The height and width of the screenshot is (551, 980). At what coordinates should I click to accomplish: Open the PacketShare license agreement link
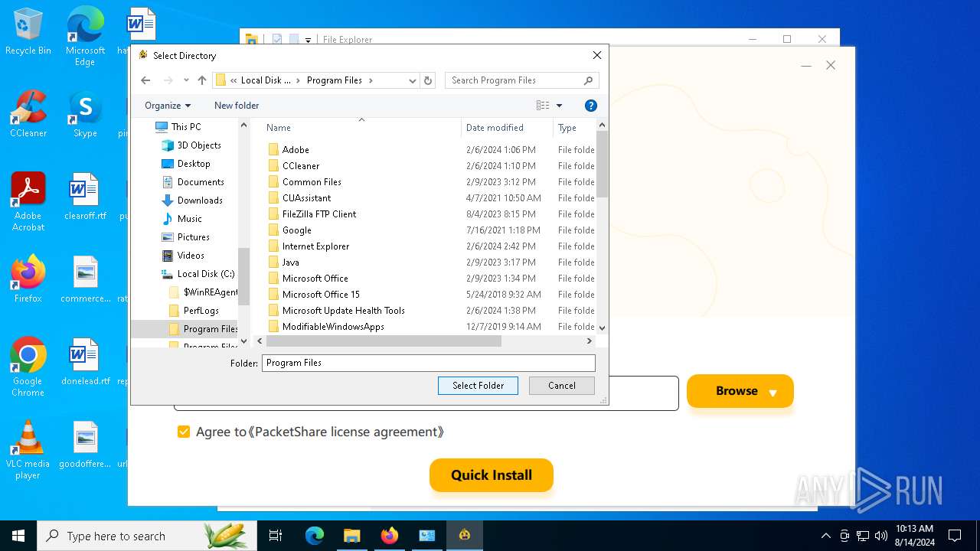pos(346,432)
